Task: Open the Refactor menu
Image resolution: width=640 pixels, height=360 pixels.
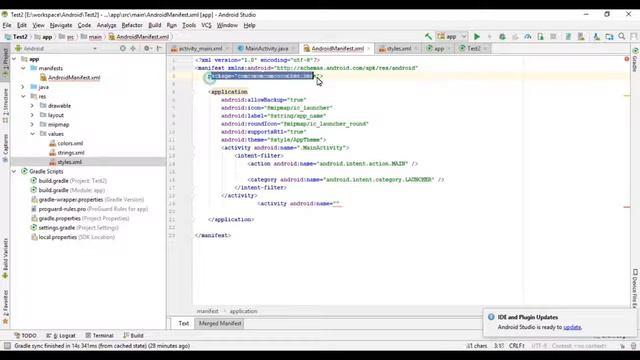Action: [x=132, y=25]
